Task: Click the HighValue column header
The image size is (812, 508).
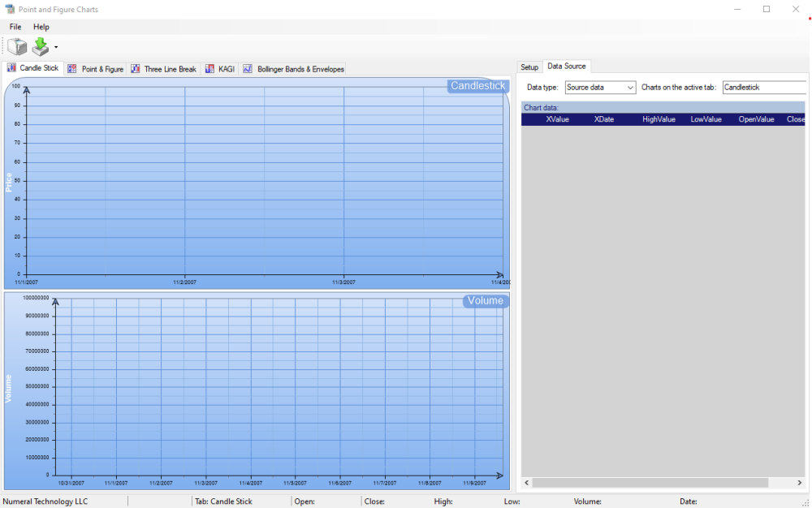Action: pos(659,118)
